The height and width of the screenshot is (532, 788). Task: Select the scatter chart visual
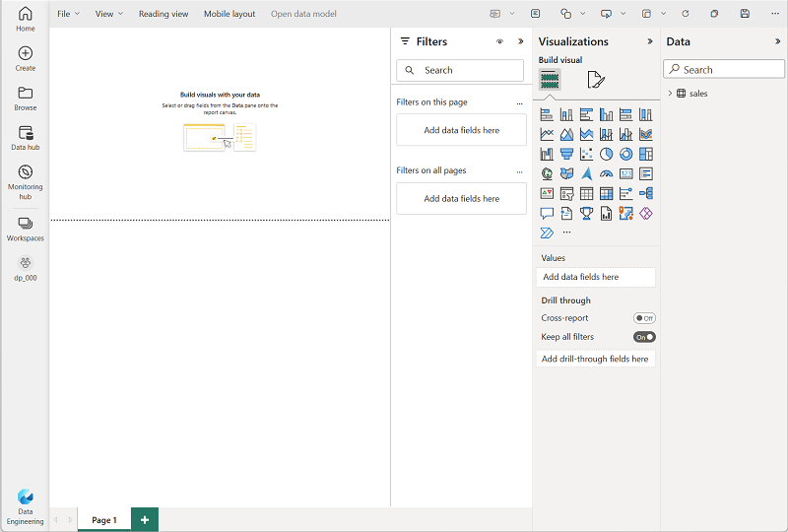tap(586, 154)
